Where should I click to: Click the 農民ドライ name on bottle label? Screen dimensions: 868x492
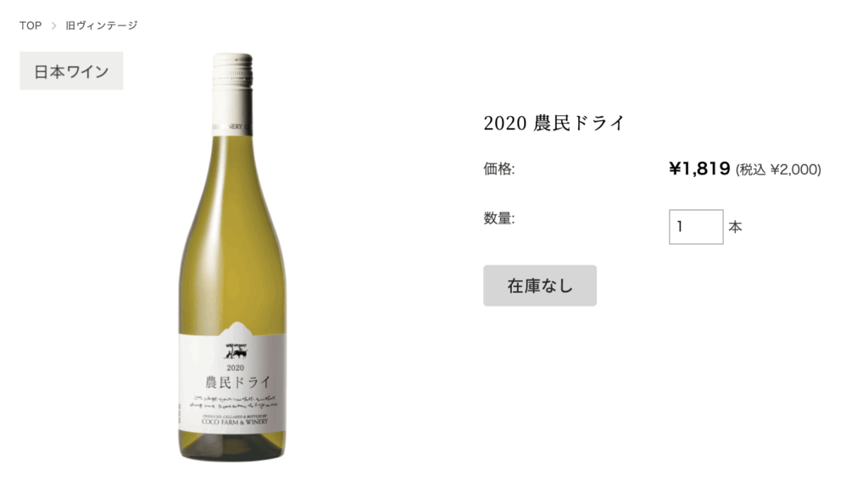237,382
